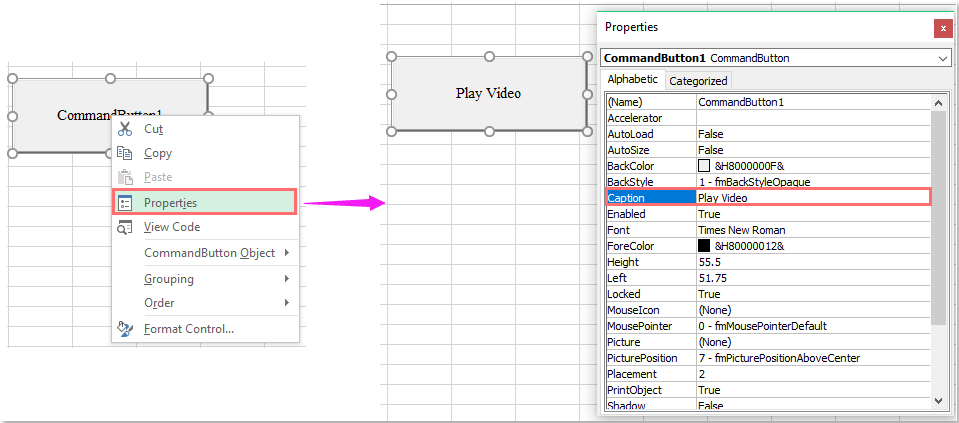Click the Paste clipboard icon
Screen dimensions: 959x423
[x=125, y=177]
